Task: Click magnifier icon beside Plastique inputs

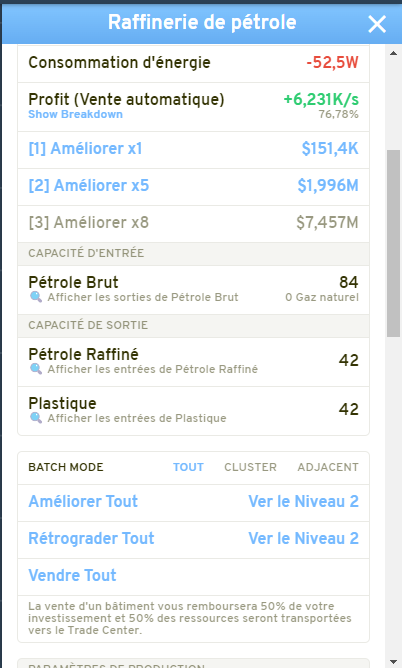Action: [36, 418]
